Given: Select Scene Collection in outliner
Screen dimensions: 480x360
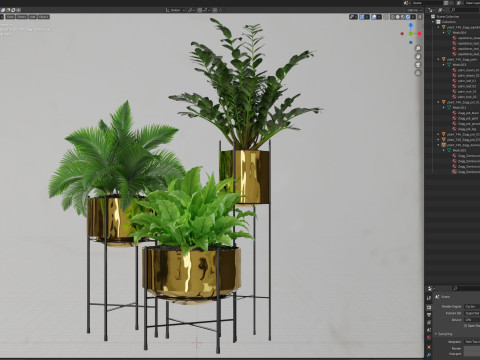Looking at the screenshot, I should (x=447, y=16).
